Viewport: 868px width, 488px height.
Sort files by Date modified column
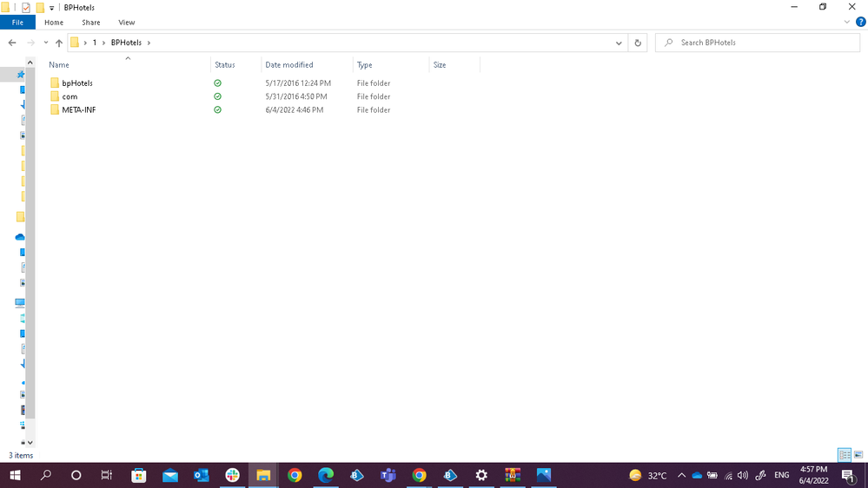click(x=289, y=65)
